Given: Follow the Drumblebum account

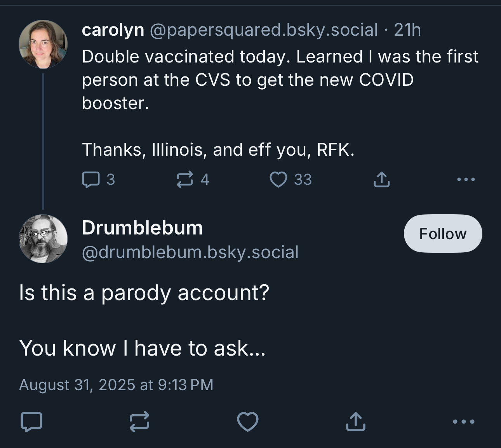Looking at the screenshot, I should pyautogui.click(x=443, y=234).
